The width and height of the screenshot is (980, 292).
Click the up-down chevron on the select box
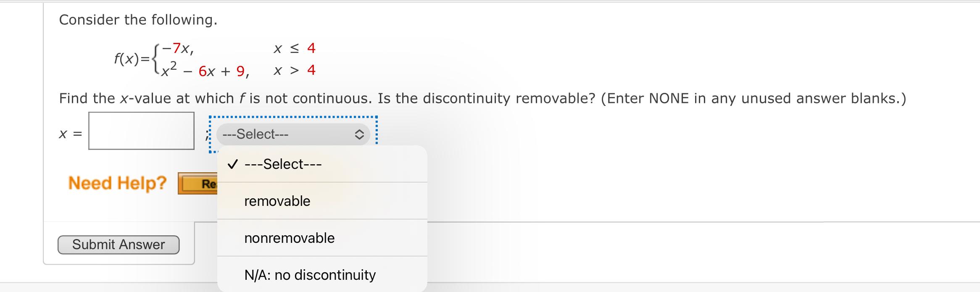359,134
